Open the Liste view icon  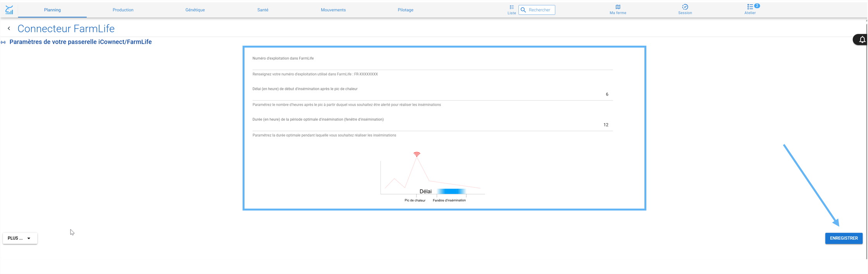(511, 10)
